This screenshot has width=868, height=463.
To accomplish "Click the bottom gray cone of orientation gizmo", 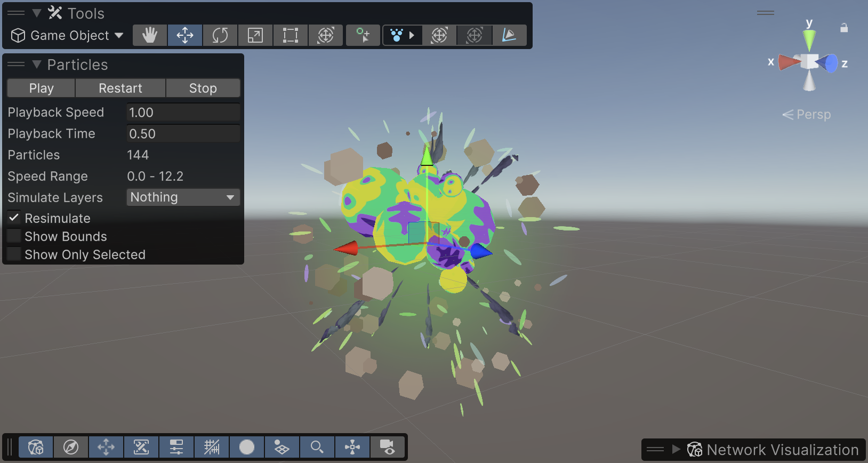I will tap(809, 81).
